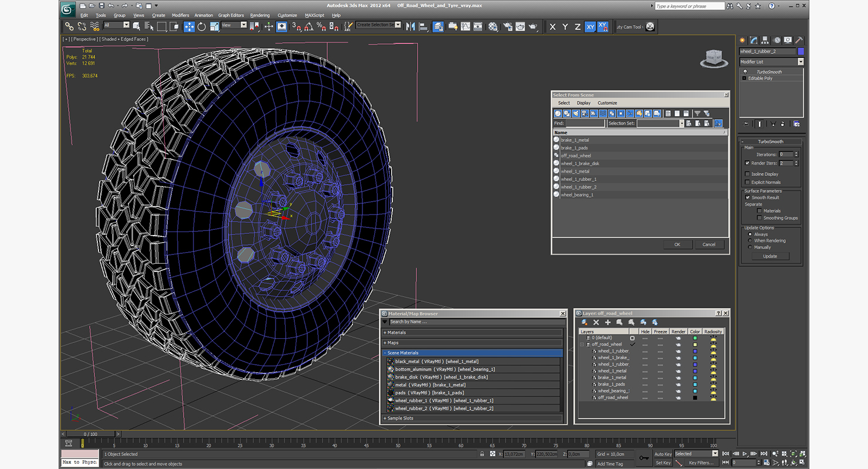Image resolution: width=868 pixels, height=469 pixels.
Task: Select the Manually update option
Action: point(750,247)
